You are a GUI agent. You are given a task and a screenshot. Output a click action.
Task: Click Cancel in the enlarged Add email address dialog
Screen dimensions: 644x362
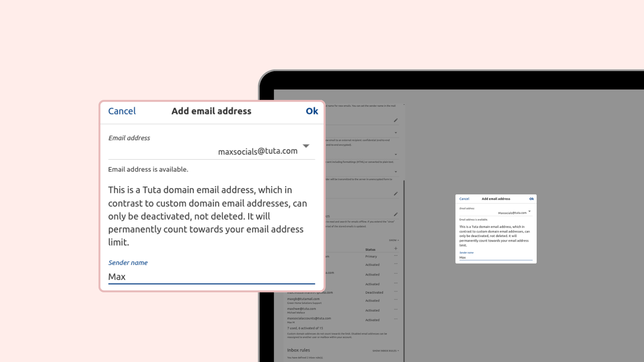click(x=122, y=111)
